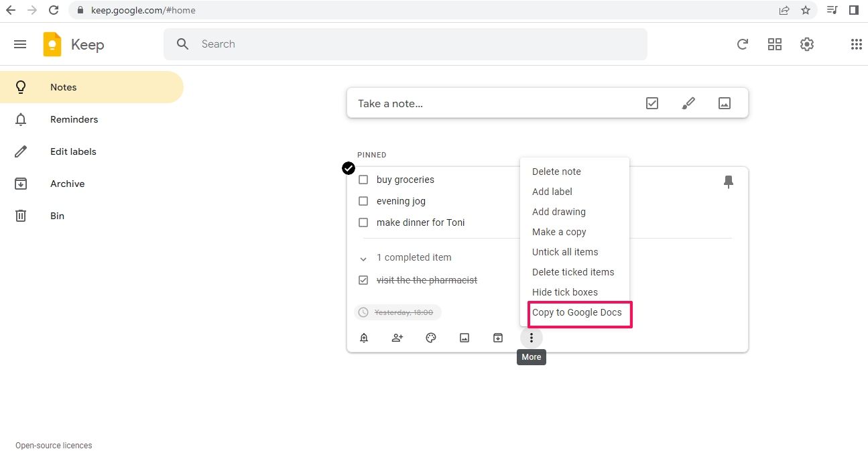
Task: Untick the visit the pharmacist checkbox
Action: 363,280
